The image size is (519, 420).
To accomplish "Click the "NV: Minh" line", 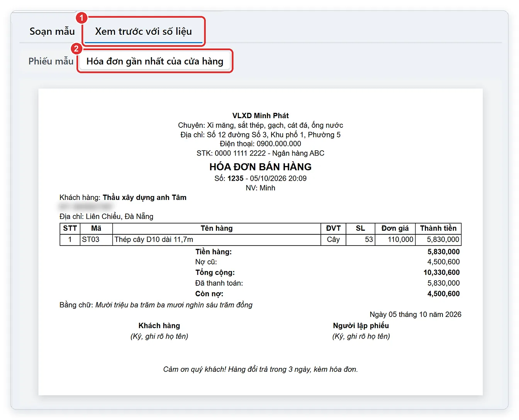I will 261,188.
